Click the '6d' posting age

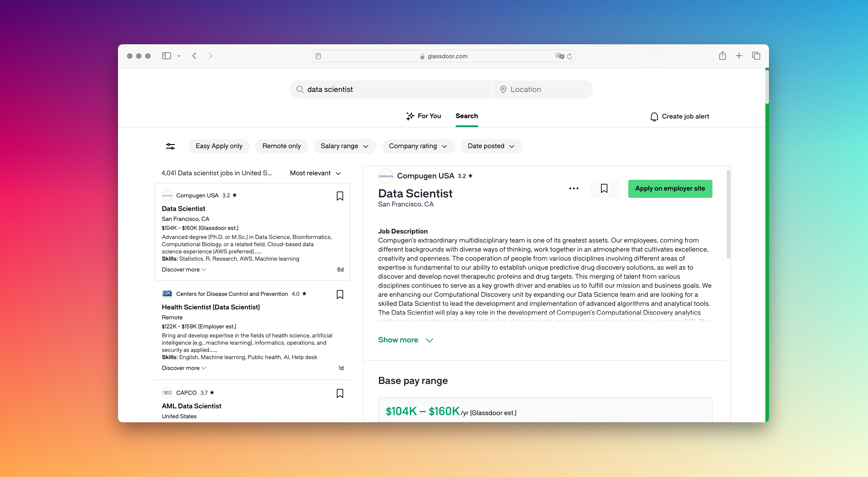(x=340, y=270)
